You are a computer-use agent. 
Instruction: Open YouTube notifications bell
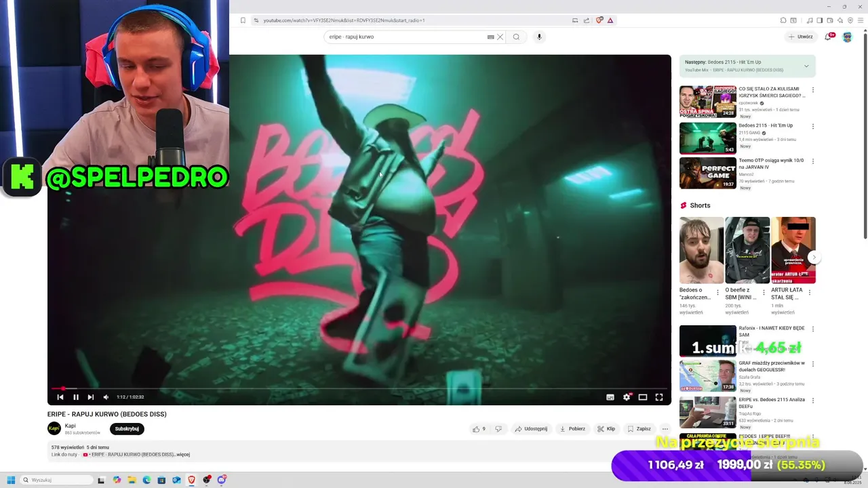click(828, 37)
